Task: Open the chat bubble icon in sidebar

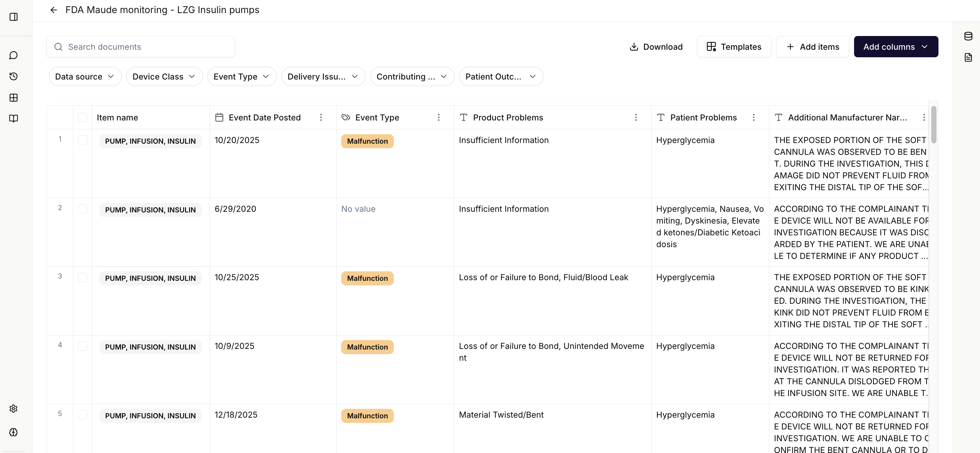Action: pyautogui.click(x=14, y=55)
